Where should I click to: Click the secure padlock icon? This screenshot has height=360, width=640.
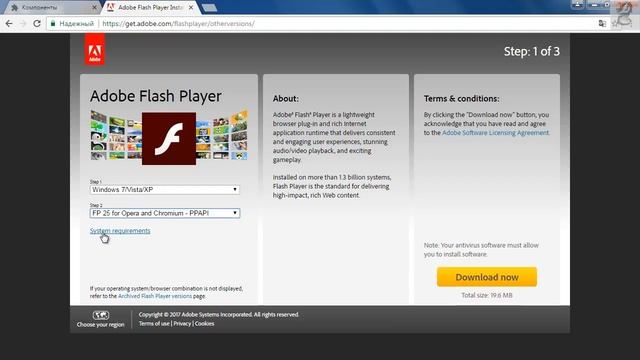53,24
